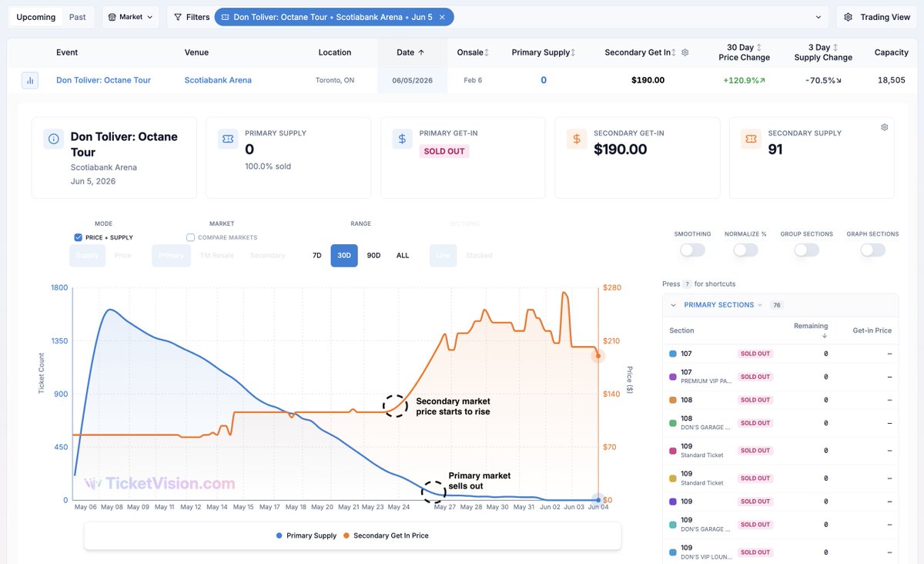This screenshot has height=564, width=924.
Task: Remove the Don Toliver filter chip
Action: click(442, 17)
